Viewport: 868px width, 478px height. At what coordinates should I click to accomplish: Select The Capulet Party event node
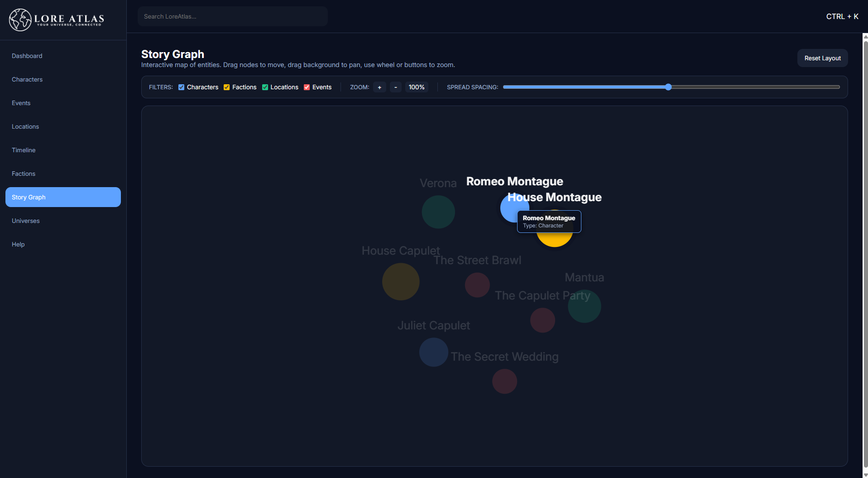(542, 320)
